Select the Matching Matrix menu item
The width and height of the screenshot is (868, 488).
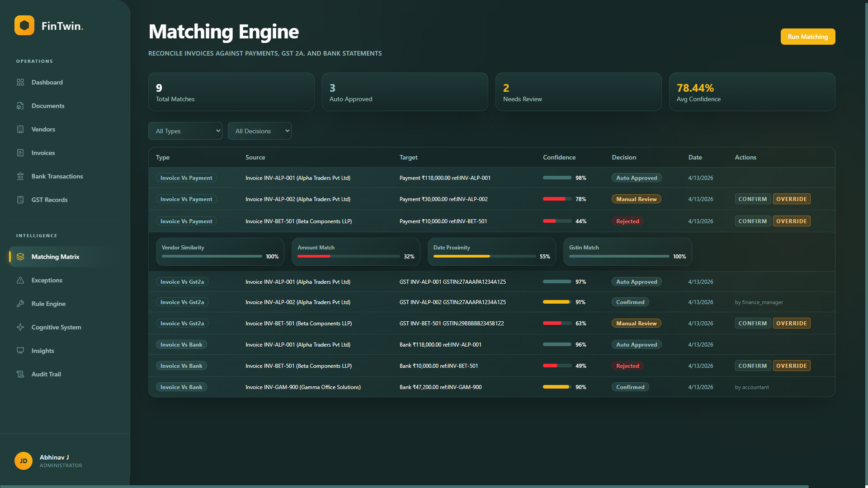click(55, 257)
